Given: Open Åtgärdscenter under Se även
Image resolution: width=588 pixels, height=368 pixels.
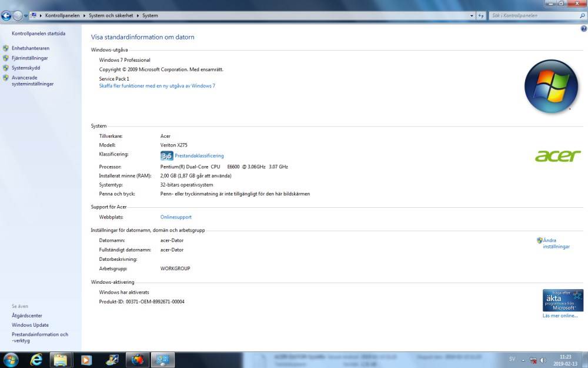Looking at the screenshot, I should 26,316.
